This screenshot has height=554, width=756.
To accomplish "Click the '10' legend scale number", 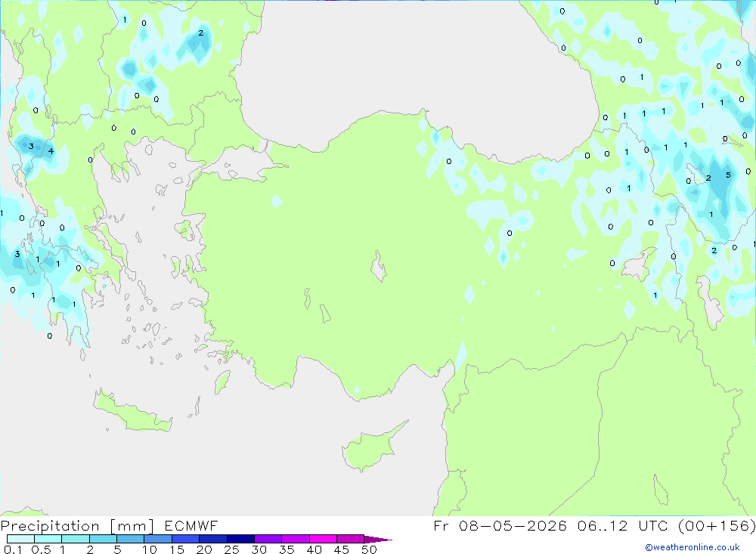I will coord(150,549).
